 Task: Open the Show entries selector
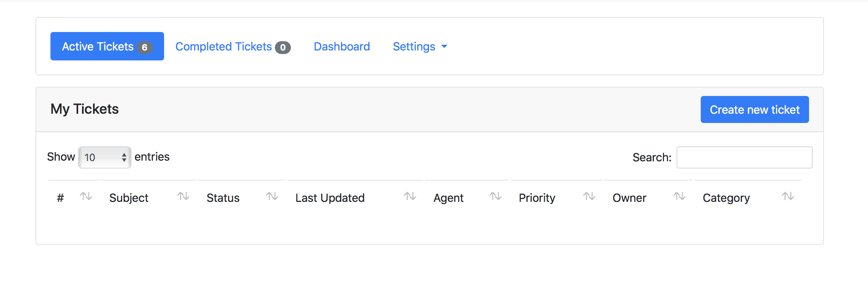point(104,157)
